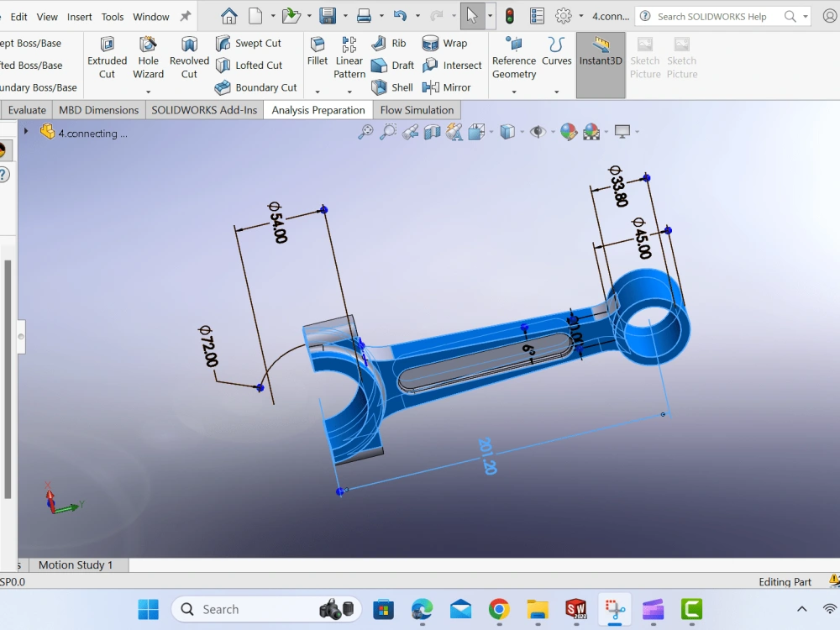Image resolution: width=840 pixels, height=630 pixels.
Task: Activate the Section View icon
Action: point(432,132)
